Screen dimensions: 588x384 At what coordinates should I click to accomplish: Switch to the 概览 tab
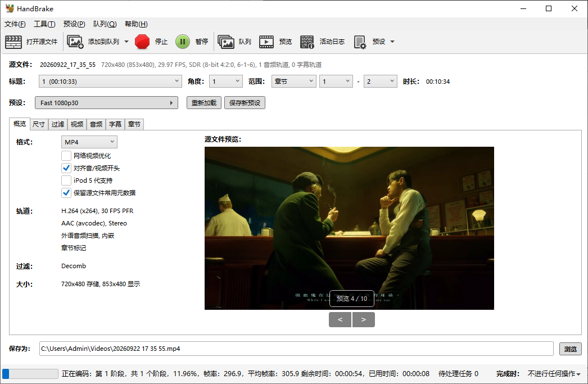pyautogui.click(x=20, y=124)
